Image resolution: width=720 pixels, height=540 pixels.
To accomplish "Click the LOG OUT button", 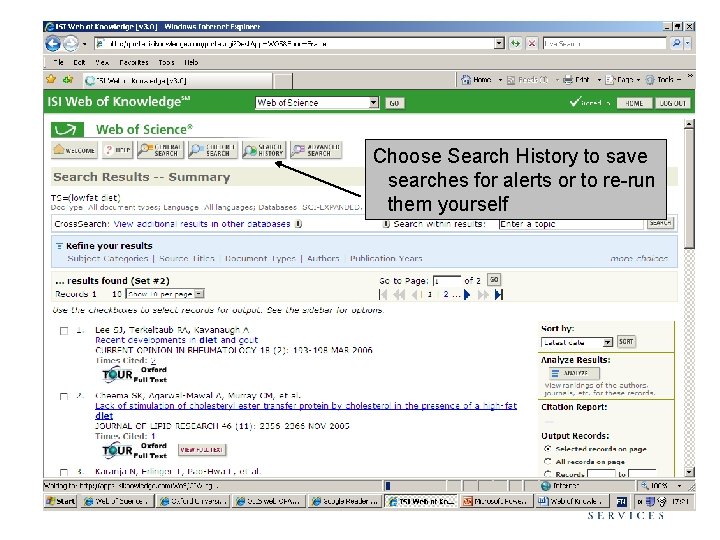I will click(x=672, y=103).
